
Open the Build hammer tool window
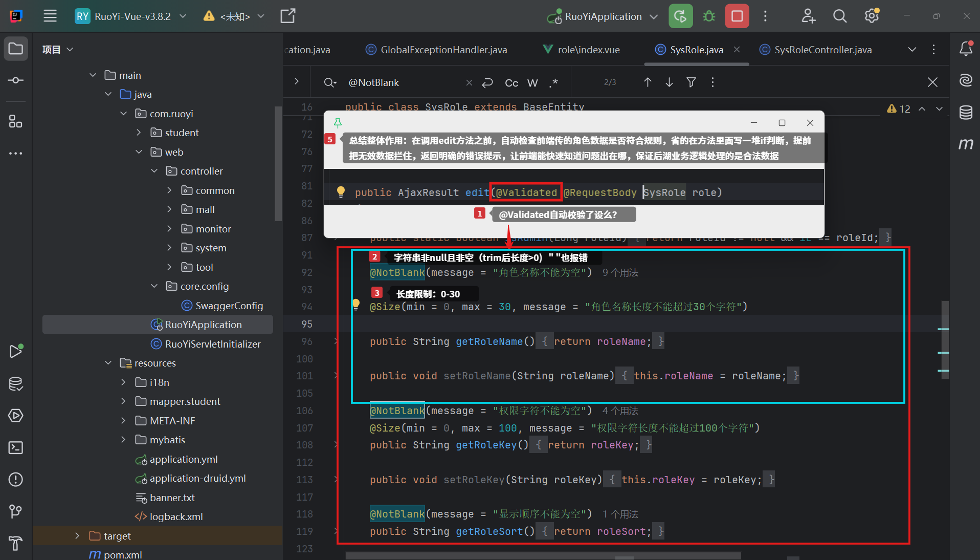click(x=16, y=543)
